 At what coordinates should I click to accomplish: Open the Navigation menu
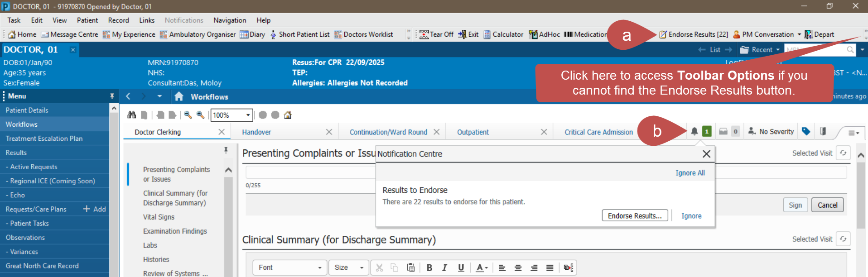click(230, 20)
